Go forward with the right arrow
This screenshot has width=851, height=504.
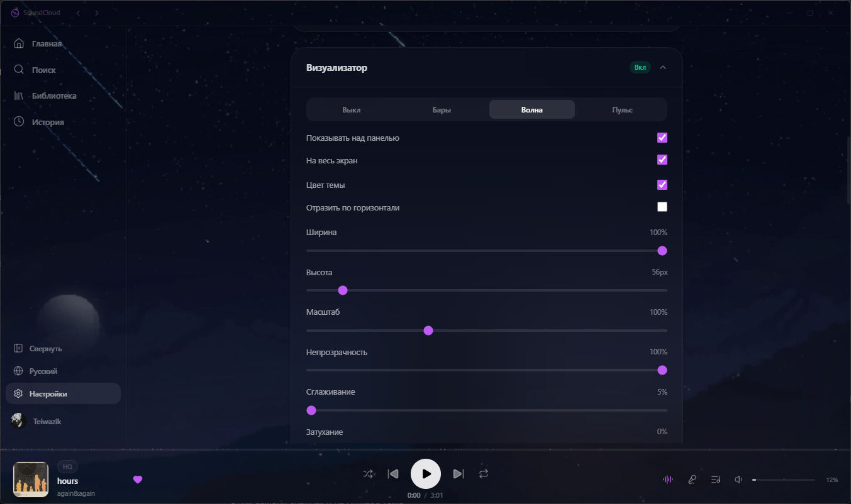click(x=96, y=13)
